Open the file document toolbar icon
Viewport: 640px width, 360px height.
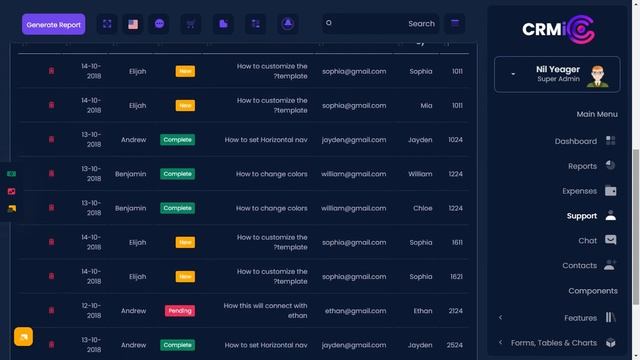(x=223, y=24)
